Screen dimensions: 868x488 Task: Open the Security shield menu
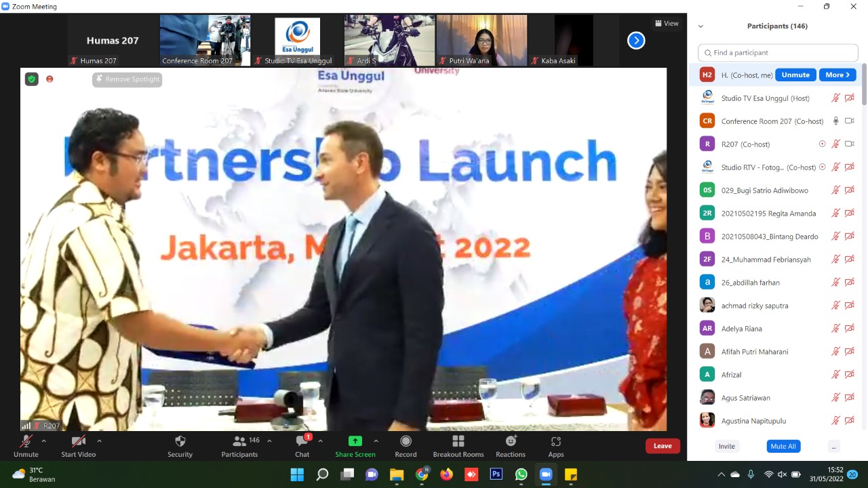click(x=180, y=446)
